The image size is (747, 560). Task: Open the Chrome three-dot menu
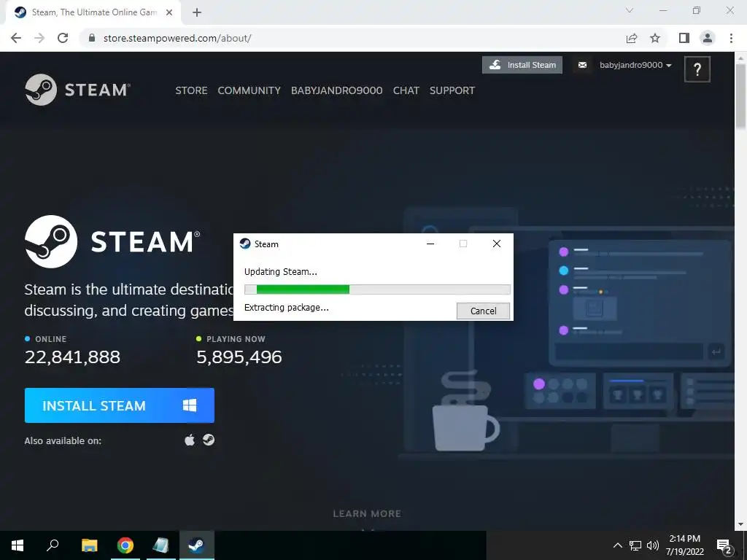[x=731, y=38]
